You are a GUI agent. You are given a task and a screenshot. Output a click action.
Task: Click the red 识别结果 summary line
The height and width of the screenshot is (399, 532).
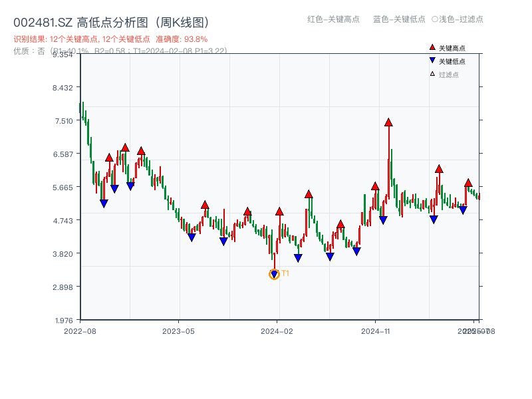click(110, 39)
